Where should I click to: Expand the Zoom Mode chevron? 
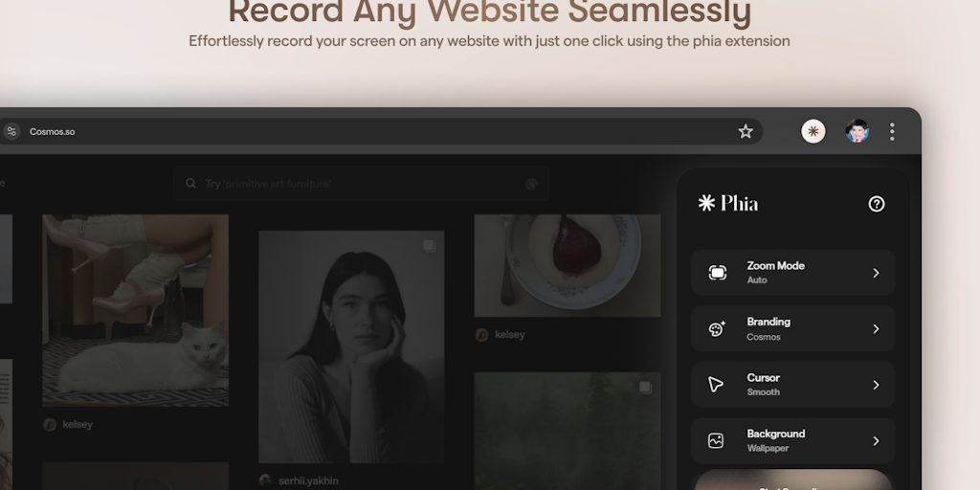pos(876,273)
